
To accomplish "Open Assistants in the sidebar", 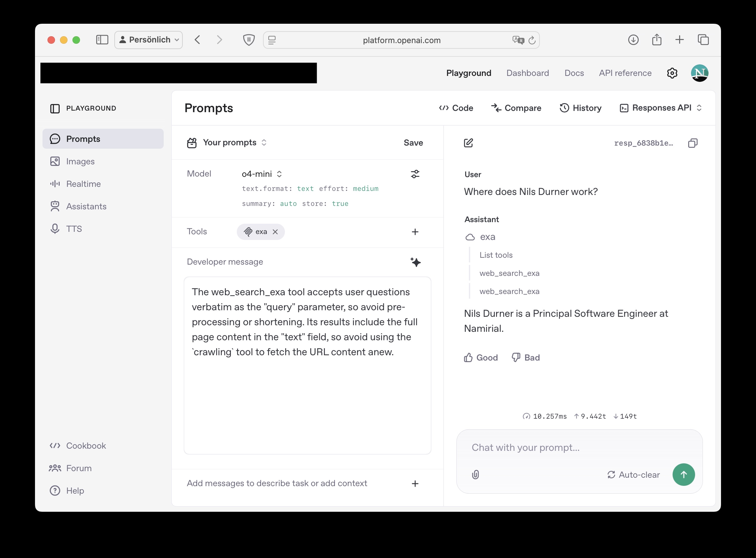I will tap(103, 207).
